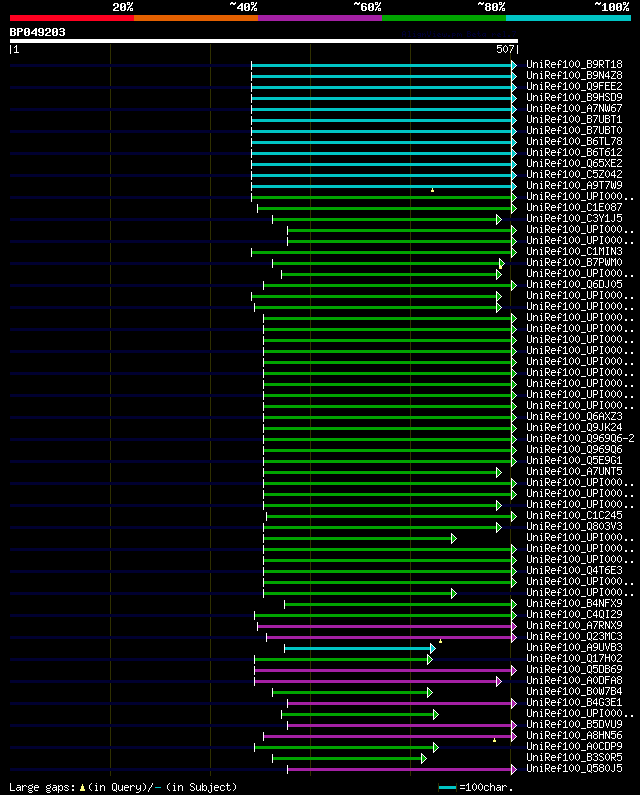Click the arrowhead ending the C3Y1J5 alignment
Screen dimensions: 640x795
point(499,220)
